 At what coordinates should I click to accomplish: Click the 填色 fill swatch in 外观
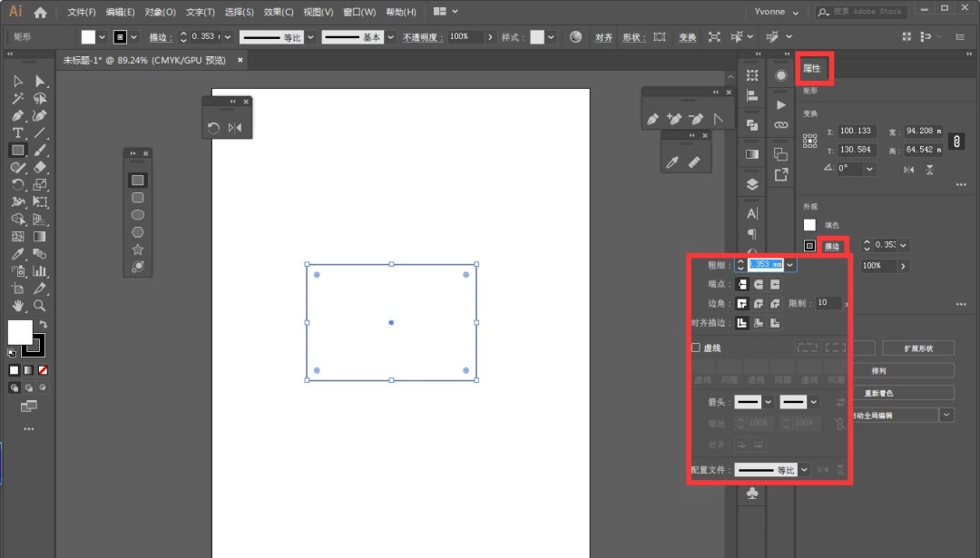point(809,225)
